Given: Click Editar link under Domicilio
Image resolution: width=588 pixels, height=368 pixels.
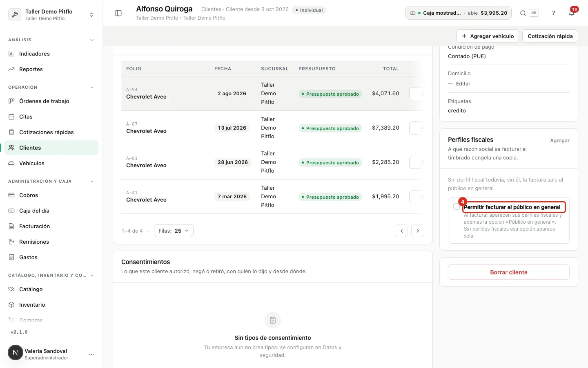Looking at the screenshot, I should 463,83.
